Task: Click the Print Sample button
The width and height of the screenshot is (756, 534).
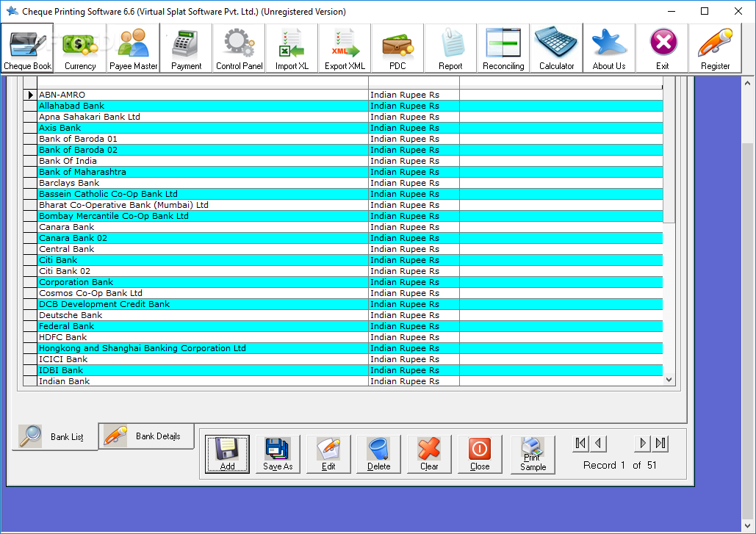Action: tap(533, 455)
